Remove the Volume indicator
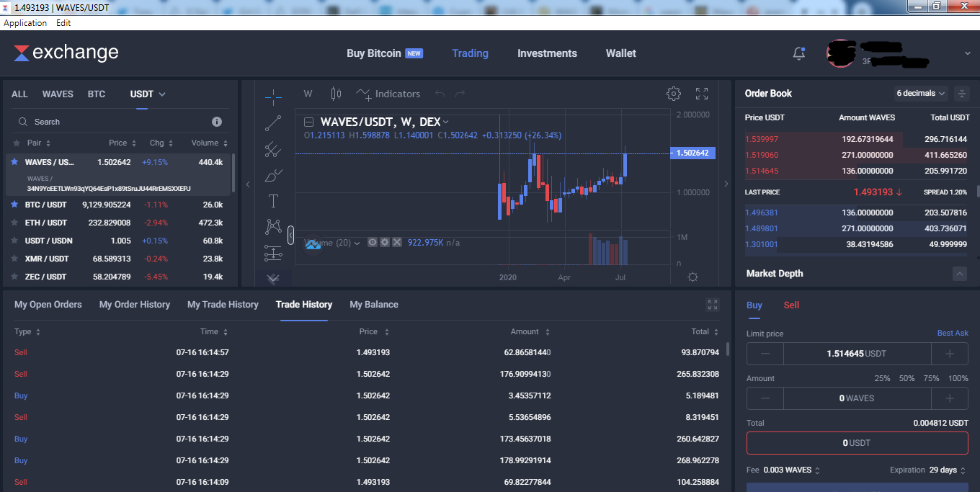Image resolution: width=980 pixels, height=492 pixels. (x=397, y=242)
